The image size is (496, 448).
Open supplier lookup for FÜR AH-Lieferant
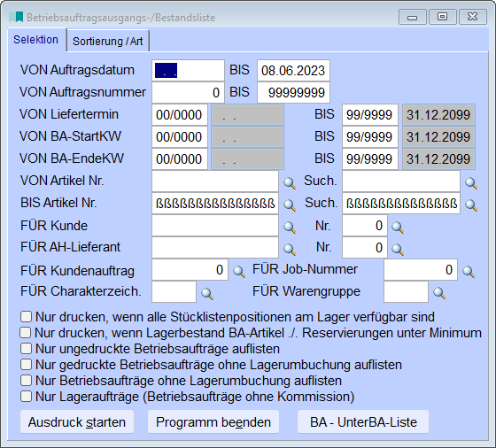coord(290,249)
